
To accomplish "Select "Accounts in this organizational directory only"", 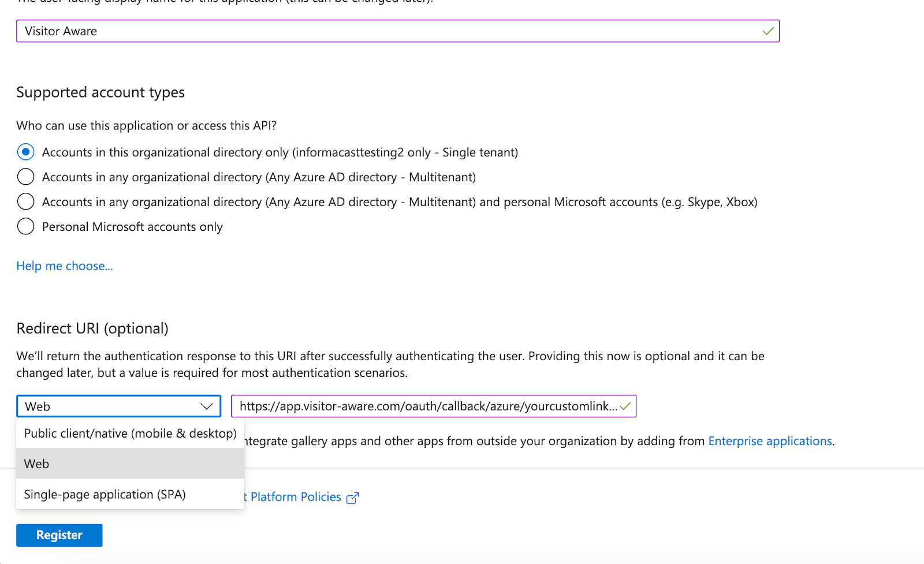I will [25, 152].
